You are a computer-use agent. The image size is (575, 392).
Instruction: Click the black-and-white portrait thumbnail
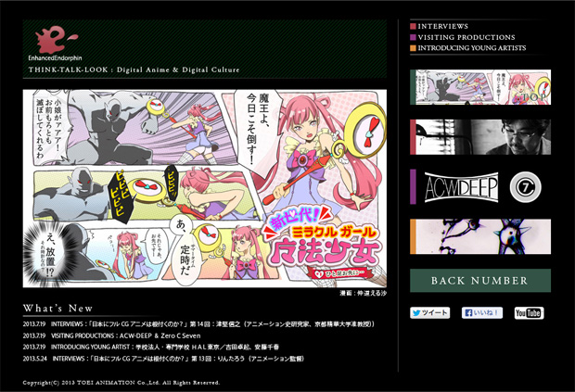[x=481, y=136]
